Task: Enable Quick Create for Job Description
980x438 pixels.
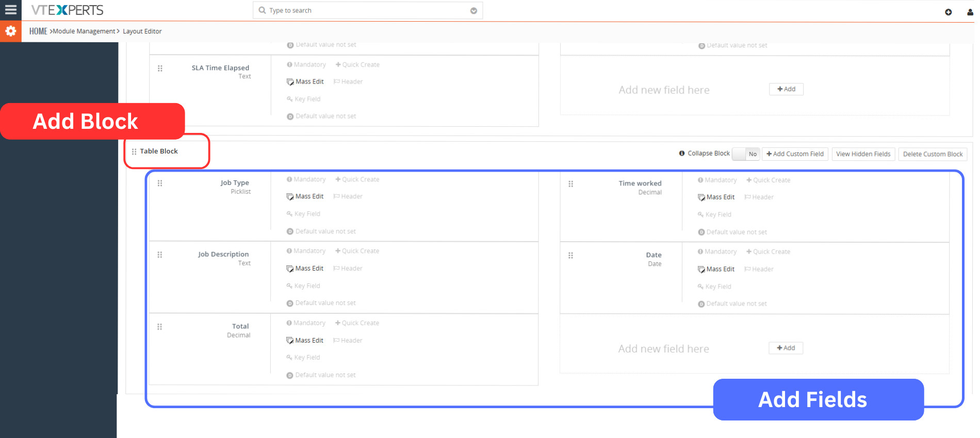Action: 357,251
